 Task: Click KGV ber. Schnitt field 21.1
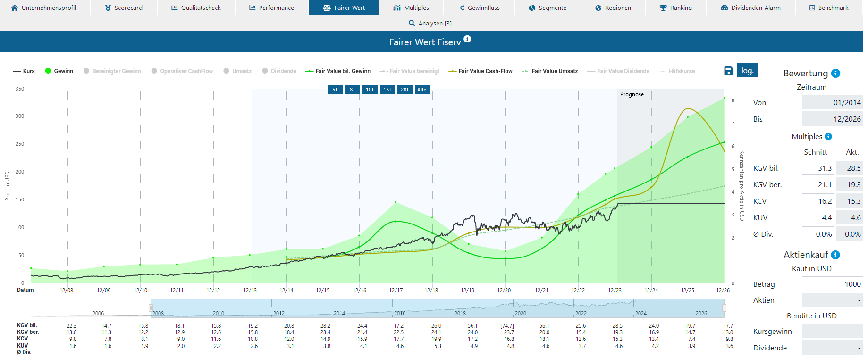point(818,184)
